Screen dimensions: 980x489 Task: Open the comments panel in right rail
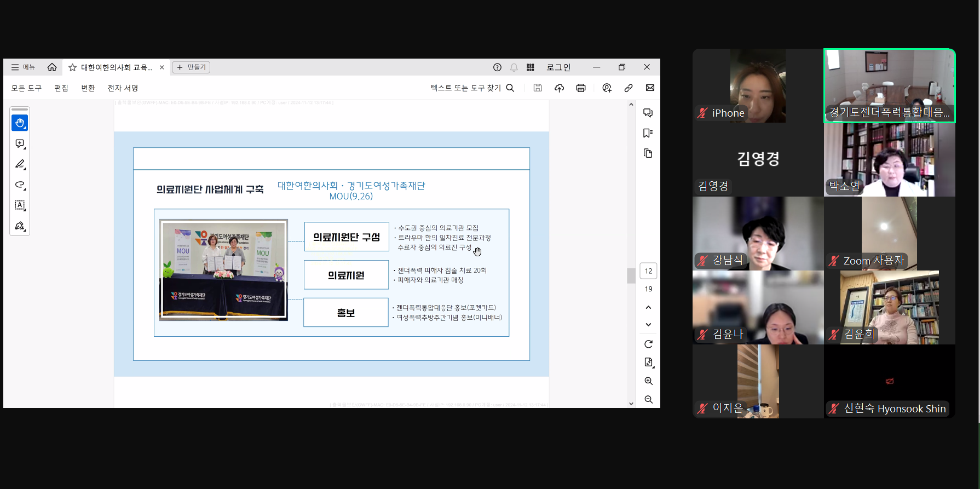[x=648, y=113]
